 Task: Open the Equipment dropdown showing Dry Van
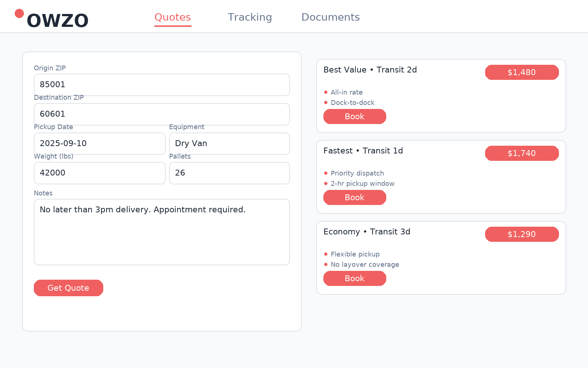[x=229, y=144]
